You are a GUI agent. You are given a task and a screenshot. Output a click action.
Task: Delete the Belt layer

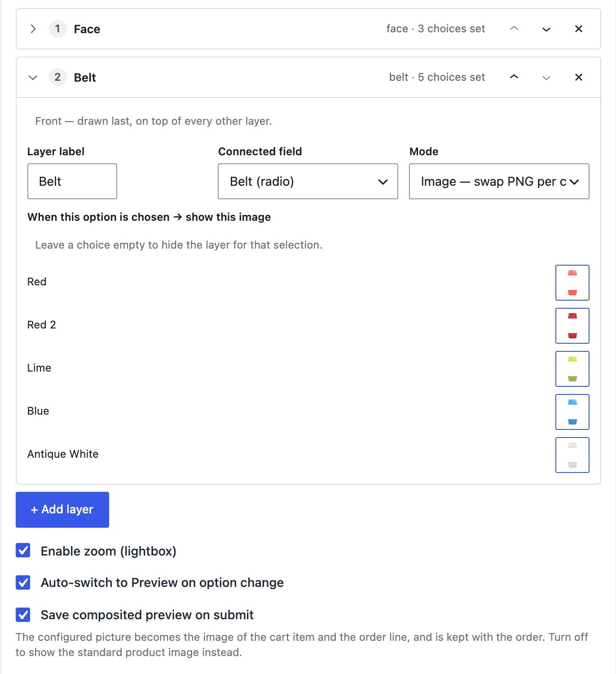[579, 77]
